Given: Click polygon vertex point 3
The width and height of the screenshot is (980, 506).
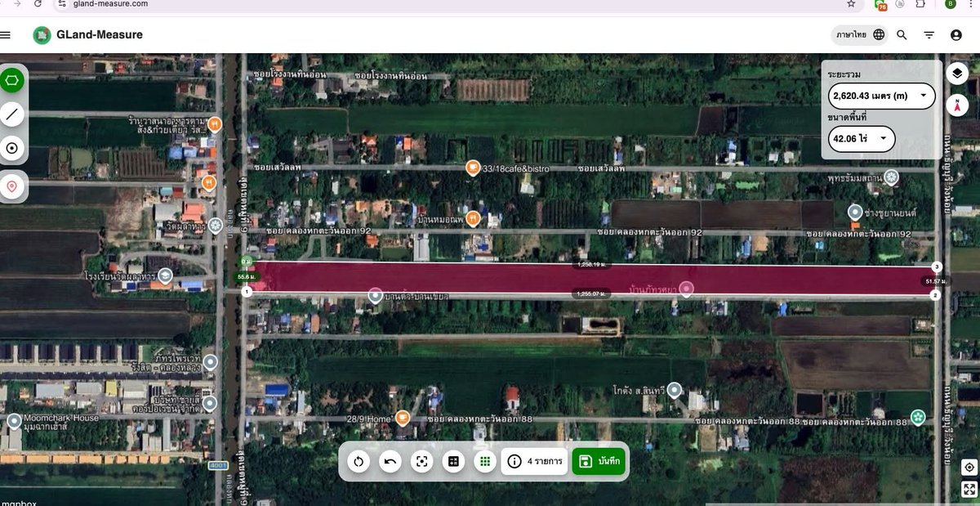Looking at the screenshot, I should click(x=937, y=266).
